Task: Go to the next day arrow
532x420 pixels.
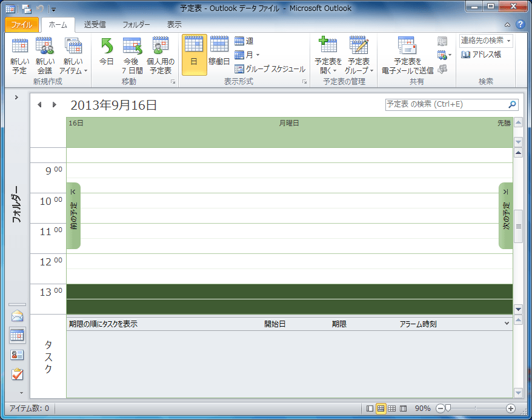Action: [55, 104]
